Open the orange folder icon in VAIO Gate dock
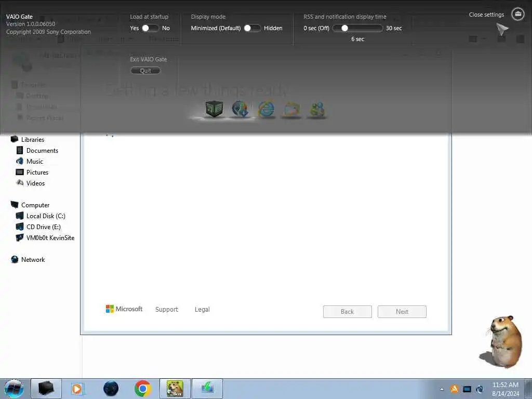 tap(291, 110)
